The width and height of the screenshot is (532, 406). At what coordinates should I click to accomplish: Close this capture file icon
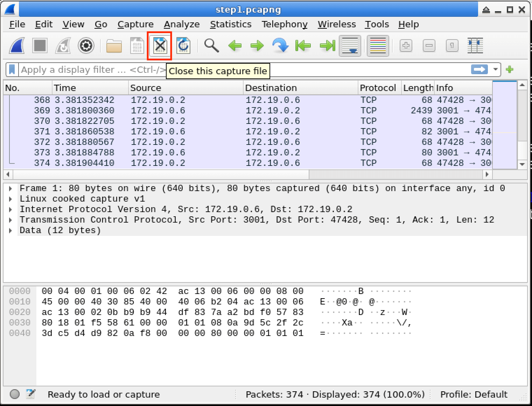160,46
